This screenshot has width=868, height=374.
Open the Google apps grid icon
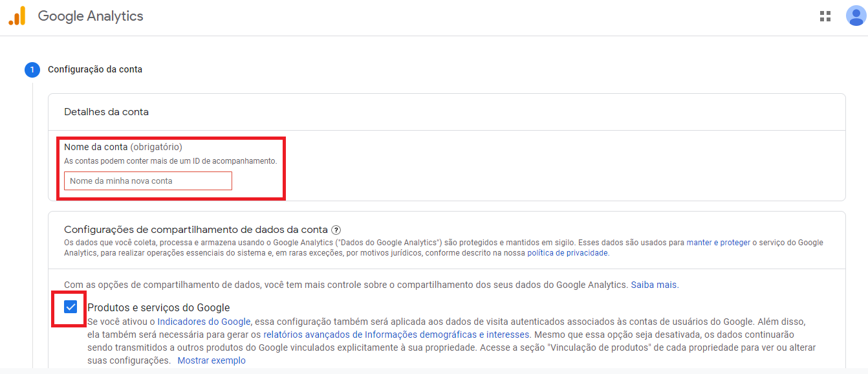[825, 16]
